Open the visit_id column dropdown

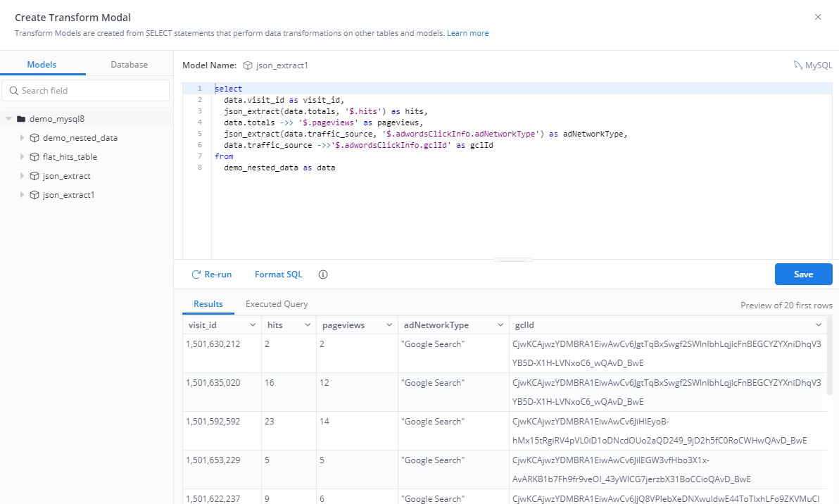(x=251, y=325)
